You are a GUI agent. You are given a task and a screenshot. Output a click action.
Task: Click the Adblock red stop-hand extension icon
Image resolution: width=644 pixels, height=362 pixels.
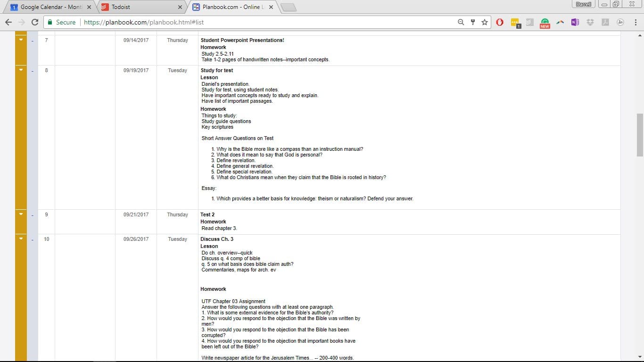click(500, 22)
